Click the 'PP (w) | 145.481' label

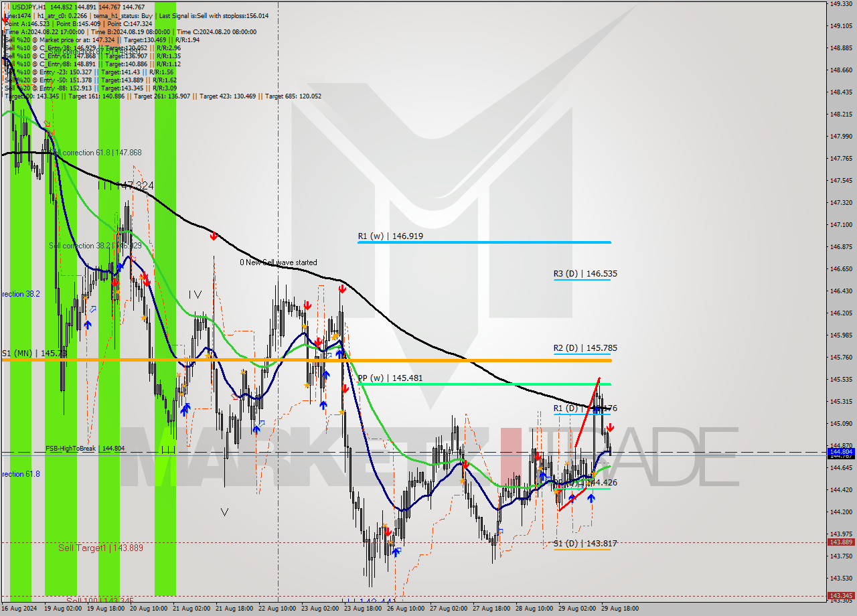click(x=390, y=378)
